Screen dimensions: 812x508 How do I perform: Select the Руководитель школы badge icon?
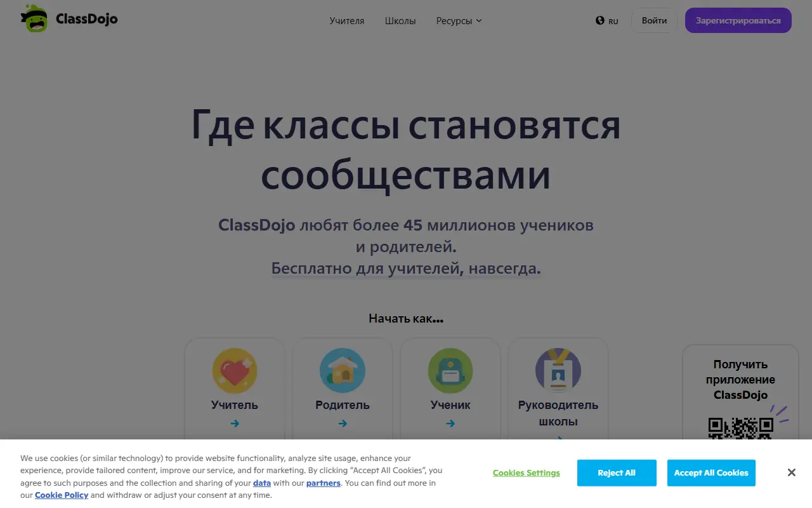pos(558,371)
